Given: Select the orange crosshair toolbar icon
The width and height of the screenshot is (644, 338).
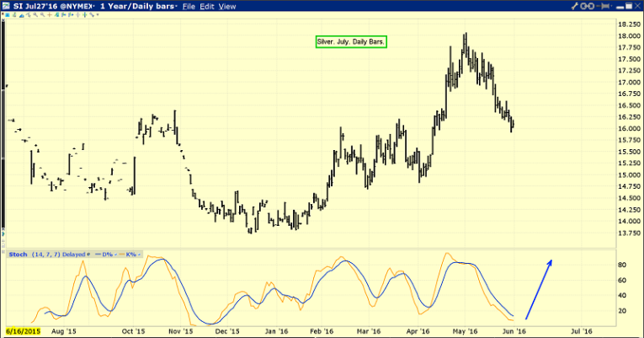Looking at the screenshot, I should [x=50, y=15].
